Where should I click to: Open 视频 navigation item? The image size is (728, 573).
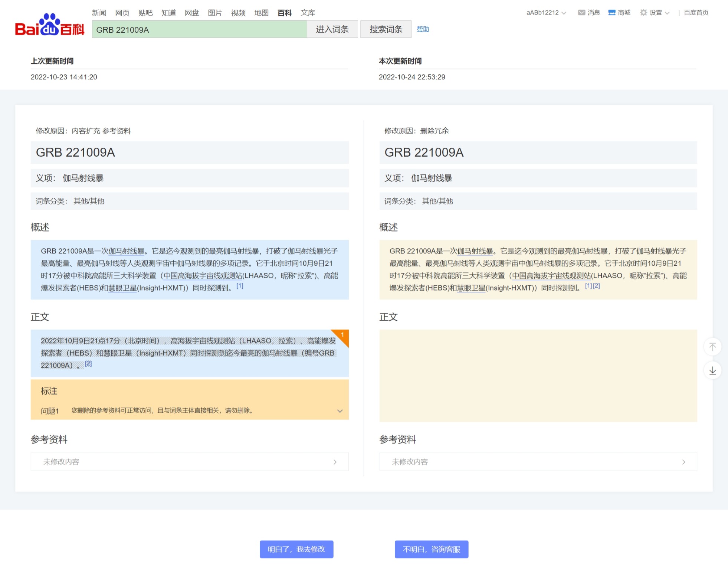click(x=238, y=13)
